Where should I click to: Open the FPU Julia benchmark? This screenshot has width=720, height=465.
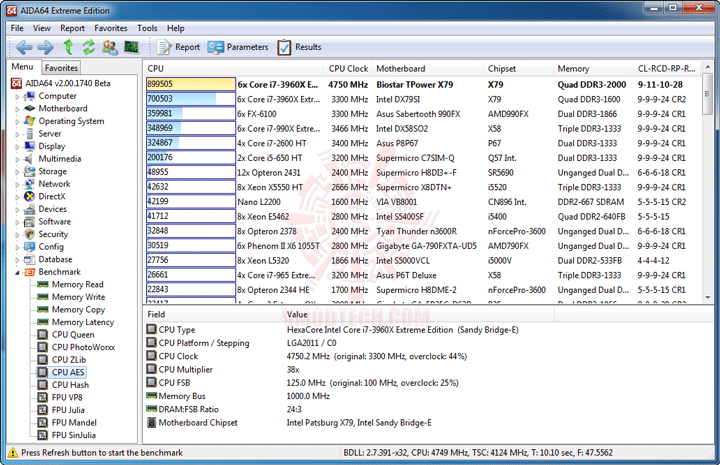(x=68, y=410)
